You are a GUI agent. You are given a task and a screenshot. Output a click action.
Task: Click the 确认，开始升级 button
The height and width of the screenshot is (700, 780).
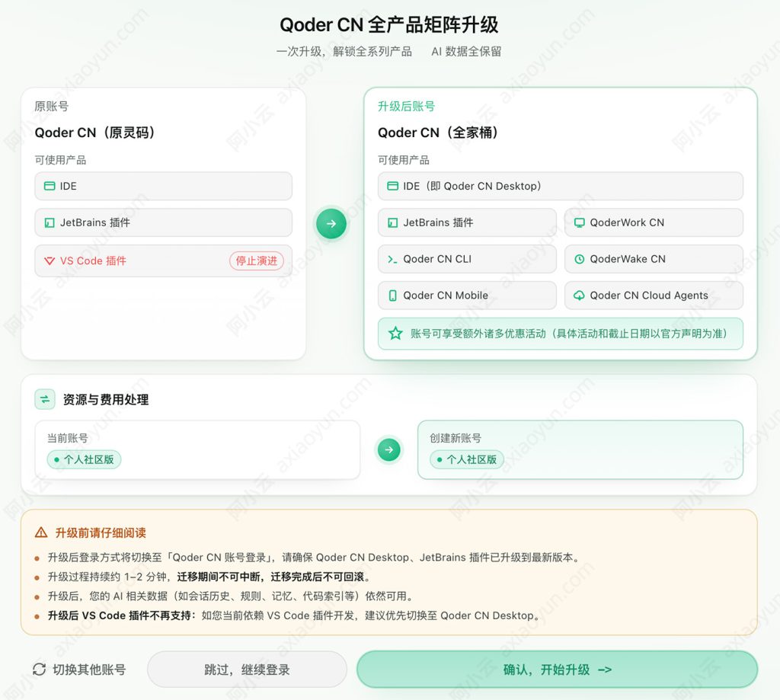coord(557,670)
